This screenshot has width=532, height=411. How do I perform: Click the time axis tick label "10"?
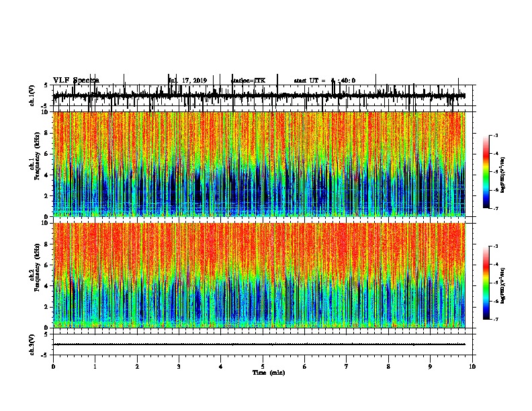(472, 367)
